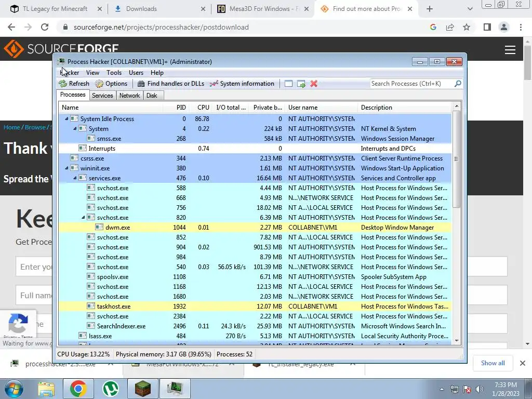
Task: Open Chrome from the taskbar
Action: pyautogui.click(x=78, y=389)
